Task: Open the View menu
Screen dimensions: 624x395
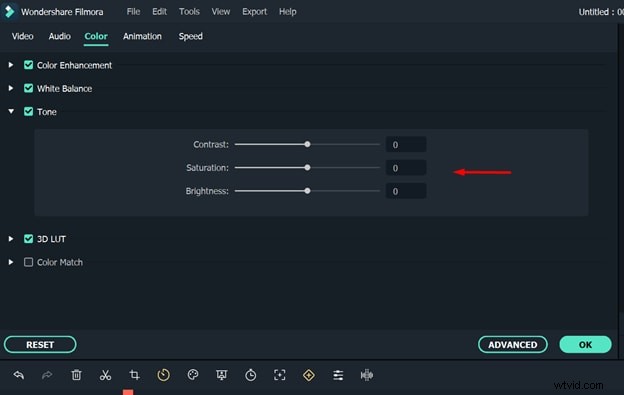Action: (x=220, y=12)
